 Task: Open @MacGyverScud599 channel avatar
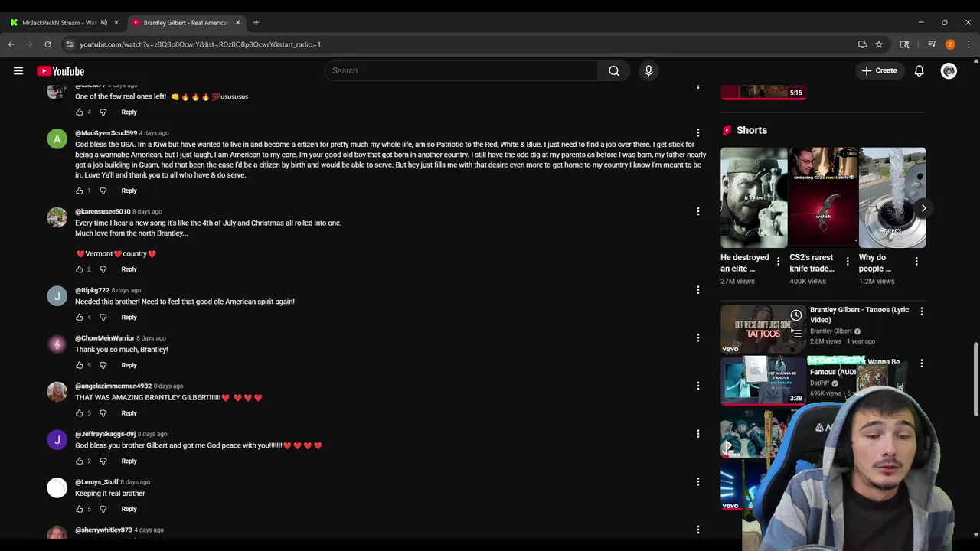[x=57, y=139]
